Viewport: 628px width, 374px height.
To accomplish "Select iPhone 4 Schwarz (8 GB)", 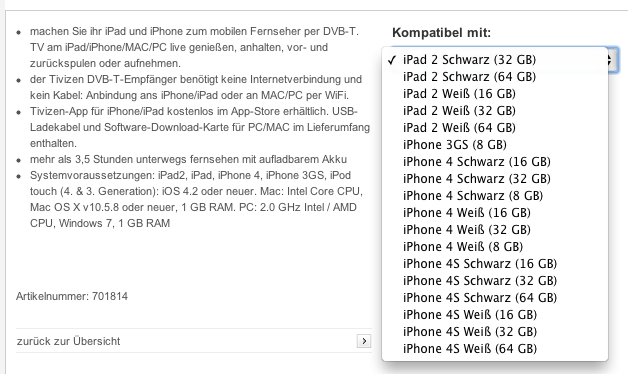I will point(495,196).
